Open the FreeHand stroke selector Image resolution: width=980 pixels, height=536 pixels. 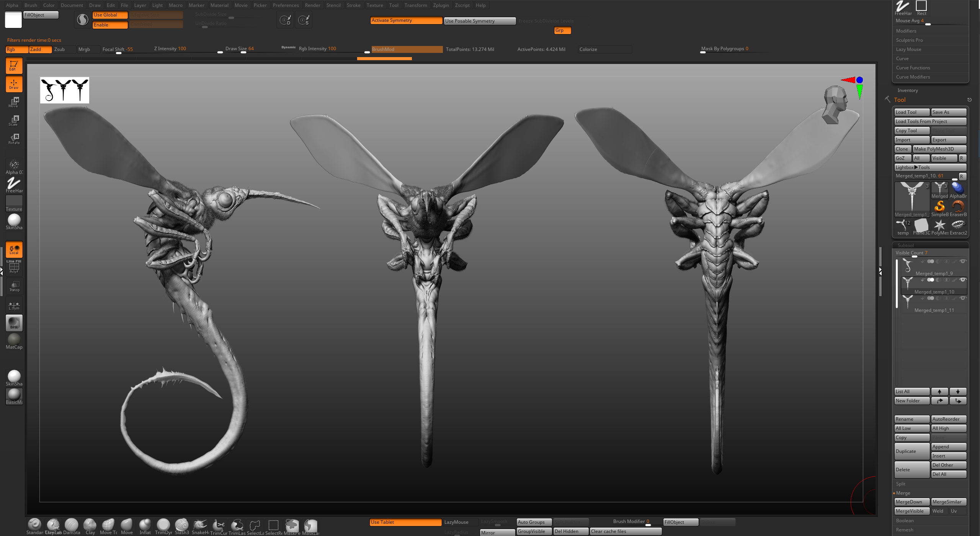14,185
